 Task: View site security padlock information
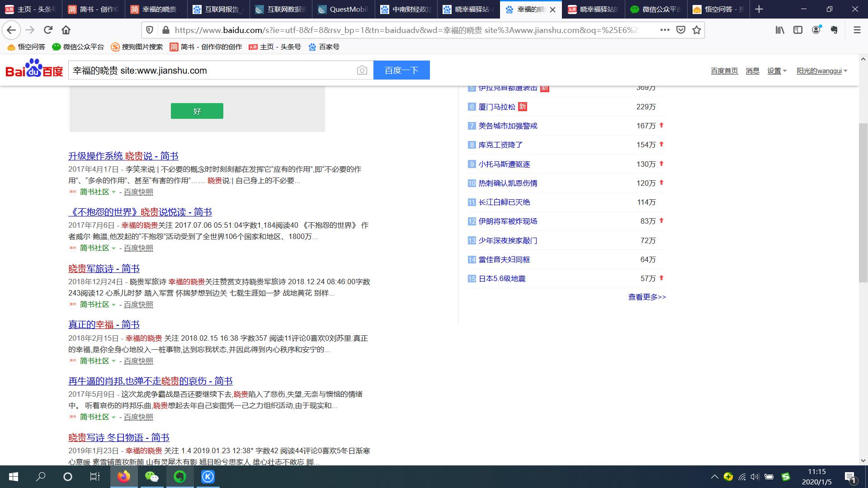coord(165,30)
